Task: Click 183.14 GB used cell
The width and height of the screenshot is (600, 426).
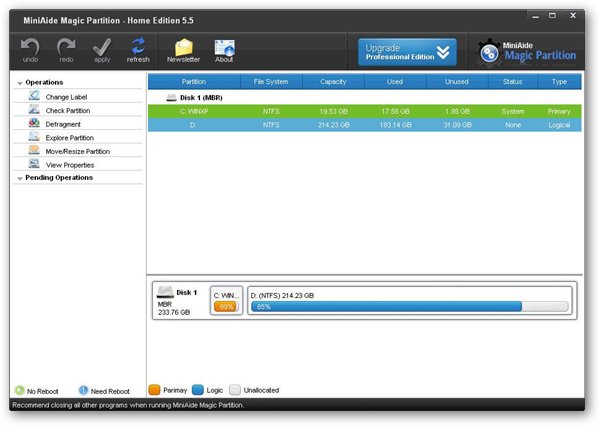Action: click(395, 125)
